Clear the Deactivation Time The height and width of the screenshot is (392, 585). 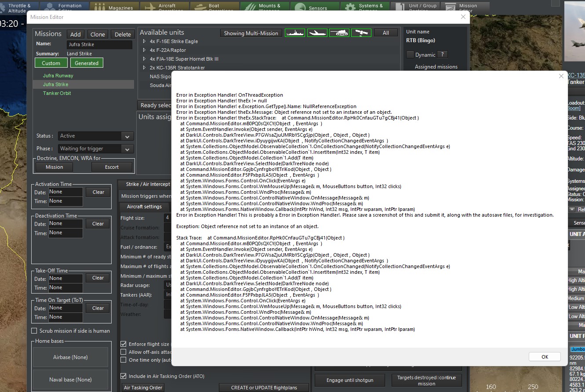[x=98, y=224]
